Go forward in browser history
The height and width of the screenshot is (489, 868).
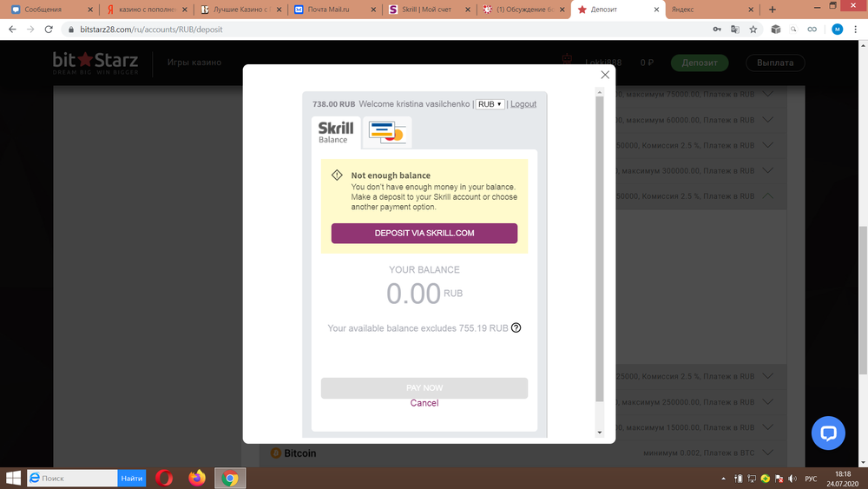(30, 30)
